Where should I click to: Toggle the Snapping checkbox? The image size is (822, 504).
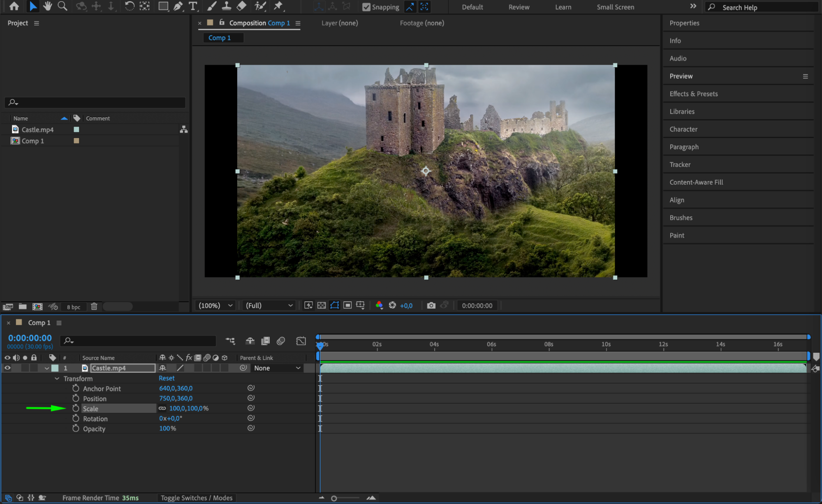[366, 7]
